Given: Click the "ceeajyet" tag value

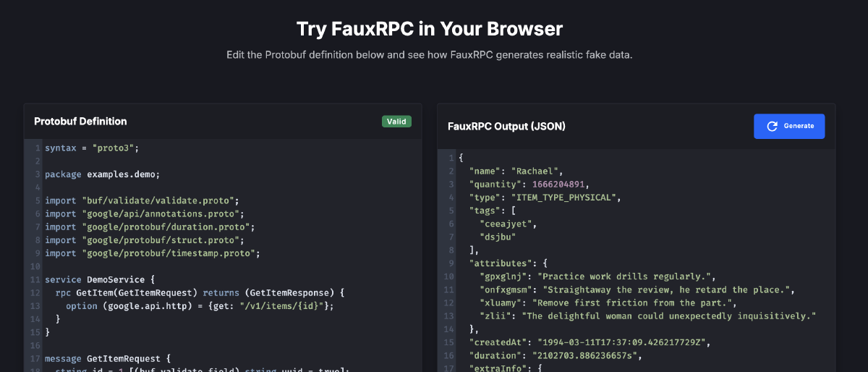Looking at the screenshot, I should (x=506, y=224).
